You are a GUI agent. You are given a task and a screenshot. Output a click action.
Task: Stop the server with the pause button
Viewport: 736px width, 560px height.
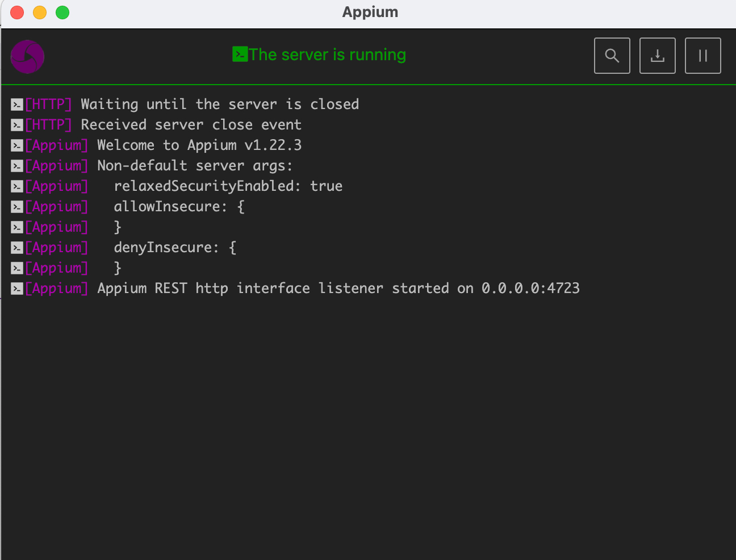[x=702, y=56]
